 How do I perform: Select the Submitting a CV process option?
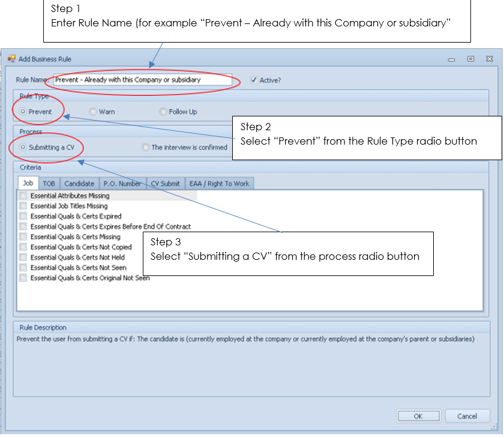point(23,147)
